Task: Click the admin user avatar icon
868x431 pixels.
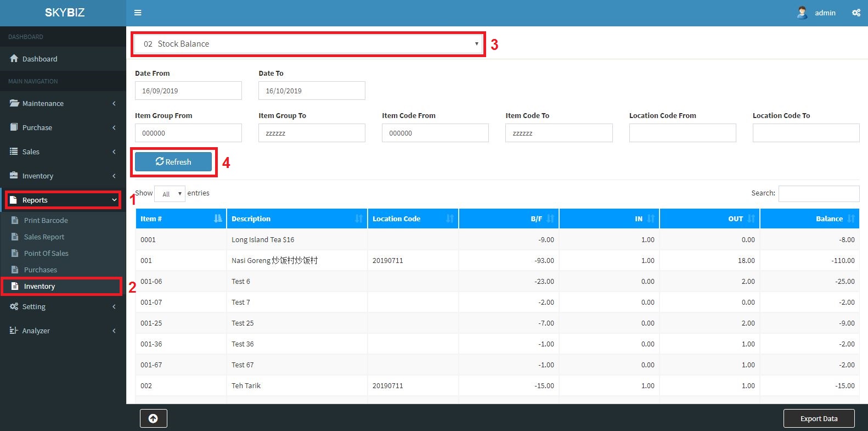Action: pyautogui.click(x=802, y=13)
